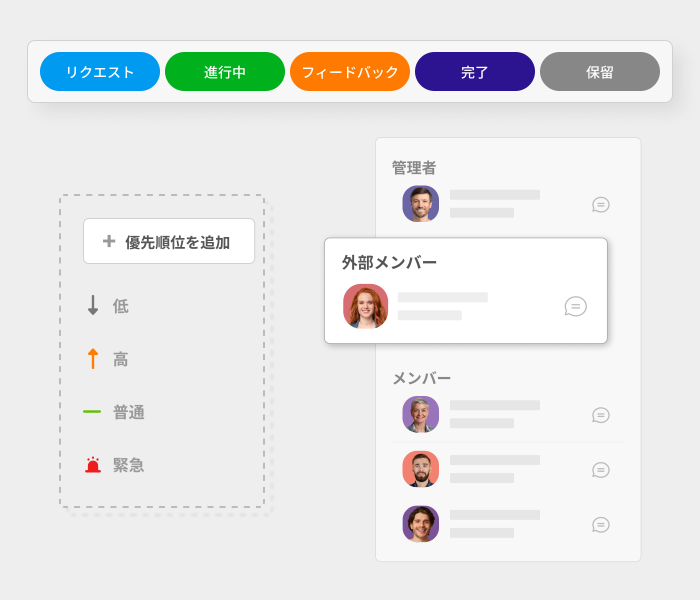
Task: Click chat icon for the last member
Action: (x=600, y=524)
